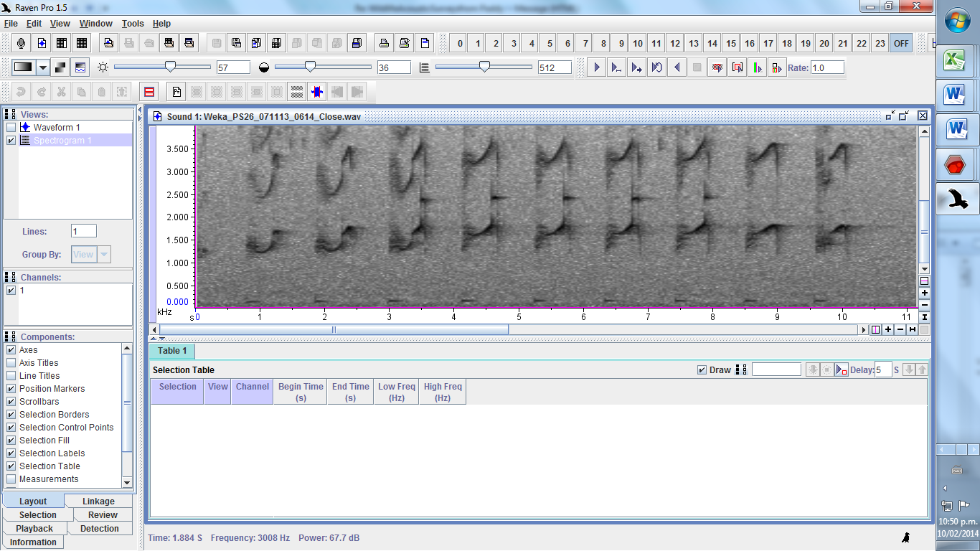Click the window size slider handle
Image resolution: width=980 pixels, height=551 pixels.
point(485,67)
